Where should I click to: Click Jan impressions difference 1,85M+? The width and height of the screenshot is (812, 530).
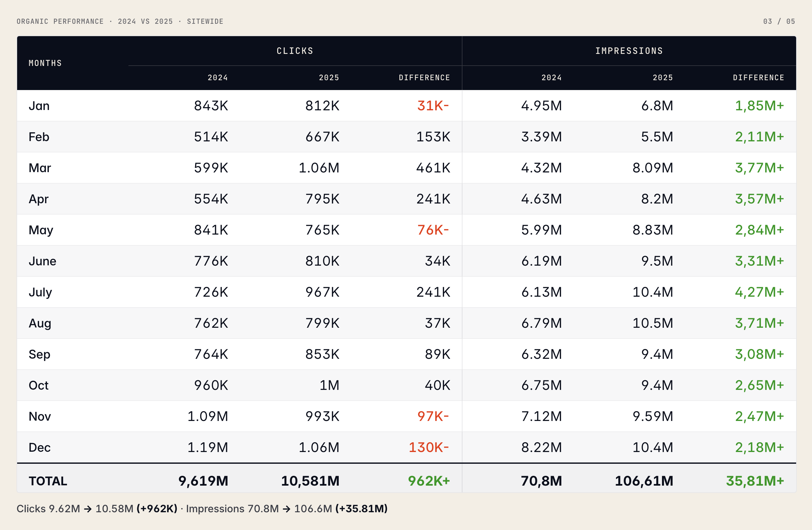point(759,106)
